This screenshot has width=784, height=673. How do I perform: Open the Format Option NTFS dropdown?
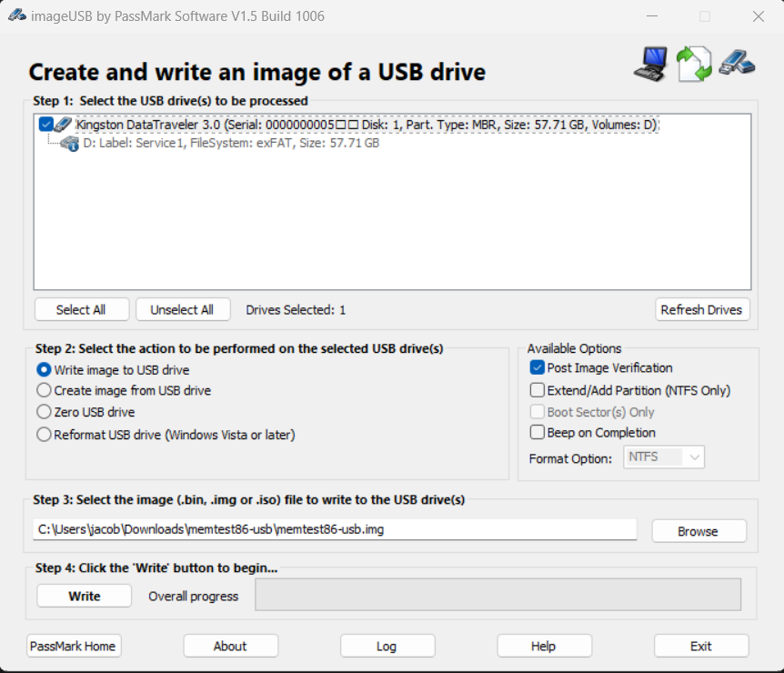(664, 457)
